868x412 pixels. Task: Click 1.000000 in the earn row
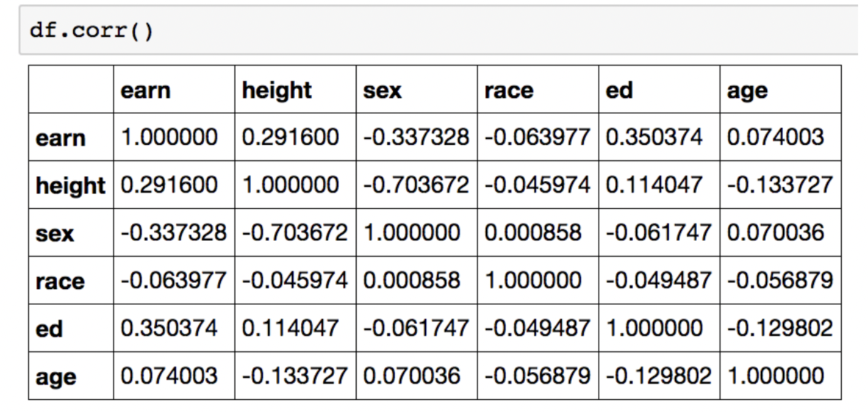click(171, 136)
